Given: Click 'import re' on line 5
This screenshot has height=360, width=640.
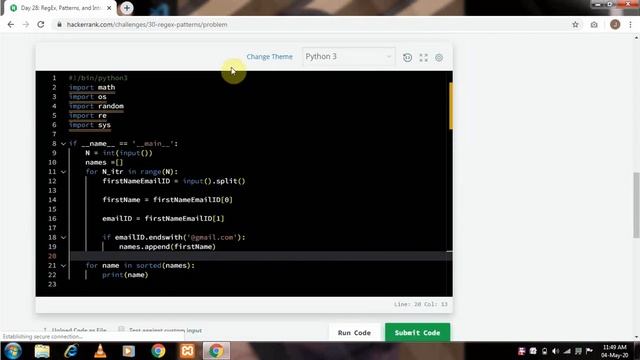Looking at the screenshot, I should (x=88, y=116).
